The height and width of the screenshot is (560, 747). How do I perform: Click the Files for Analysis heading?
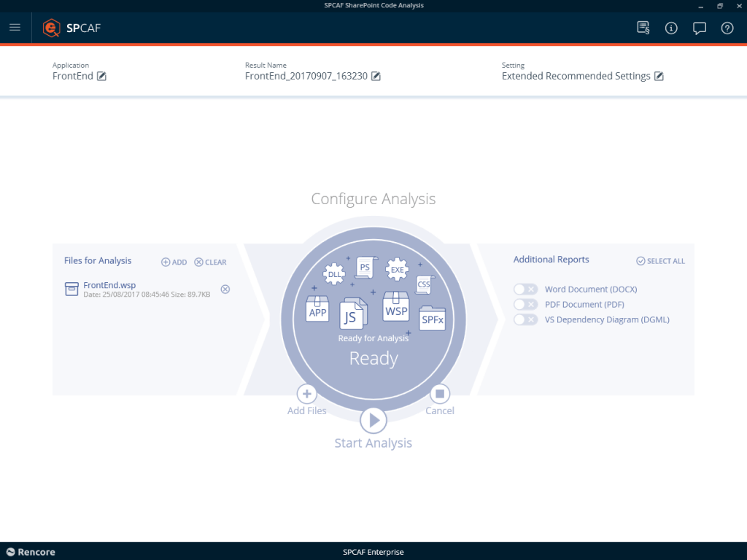[98, 260]
